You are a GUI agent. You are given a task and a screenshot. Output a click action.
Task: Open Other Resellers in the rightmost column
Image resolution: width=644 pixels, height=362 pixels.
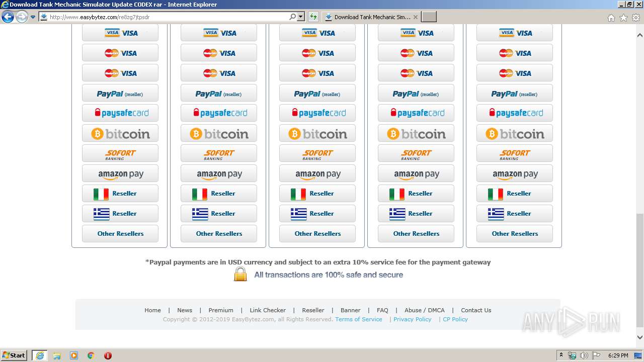515,234
